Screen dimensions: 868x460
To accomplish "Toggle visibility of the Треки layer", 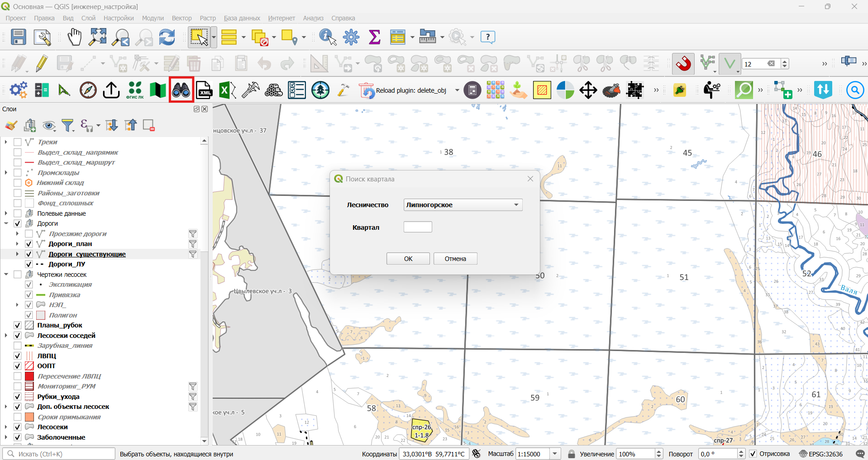I will point(18,142).
